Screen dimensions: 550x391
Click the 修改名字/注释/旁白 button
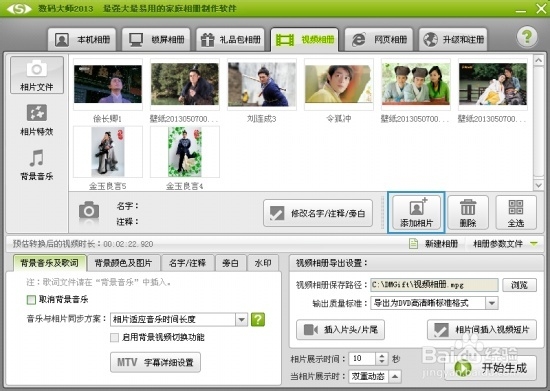[318, 213]
